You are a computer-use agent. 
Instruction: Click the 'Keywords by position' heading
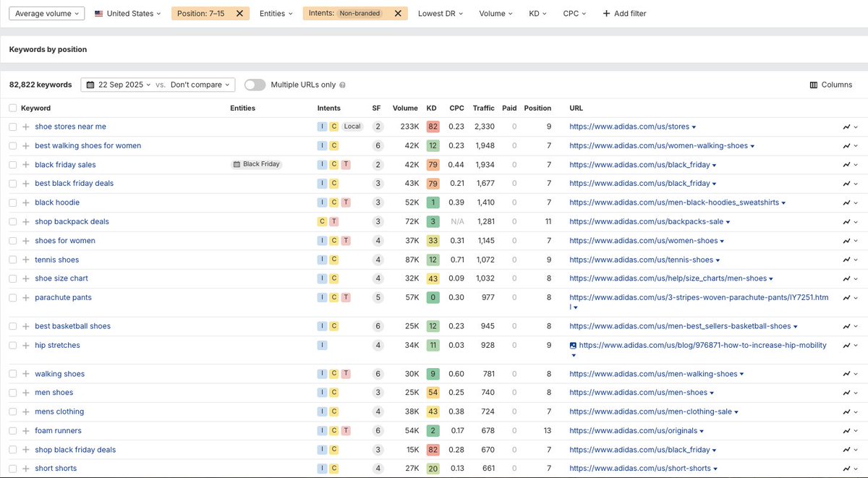48,50
